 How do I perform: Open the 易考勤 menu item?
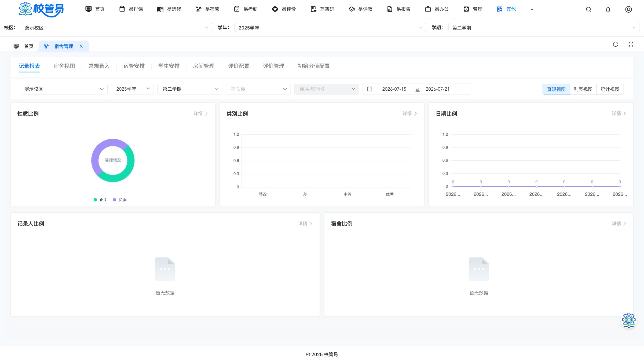(x=246, y=9)
